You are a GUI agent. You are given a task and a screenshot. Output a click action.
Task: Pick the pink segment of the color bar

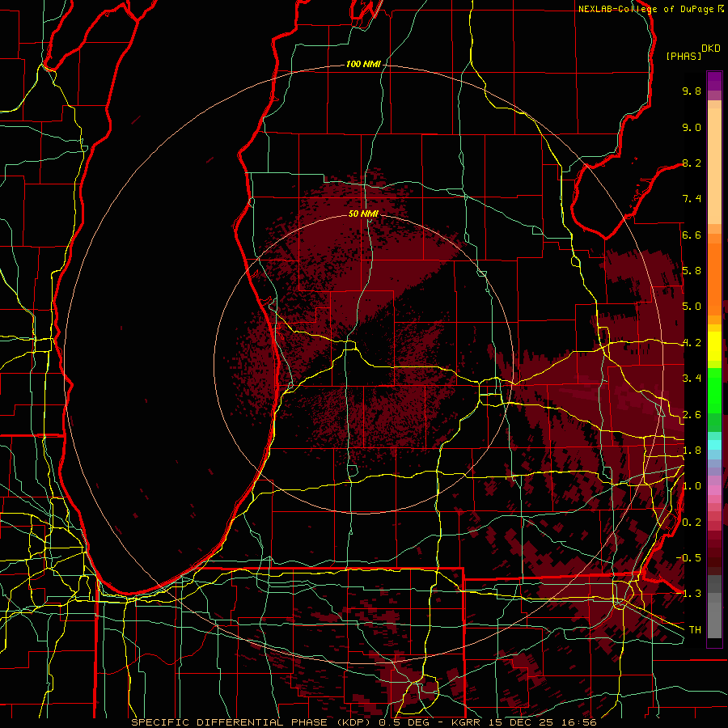pyautogui.click(x=714, y=490)
